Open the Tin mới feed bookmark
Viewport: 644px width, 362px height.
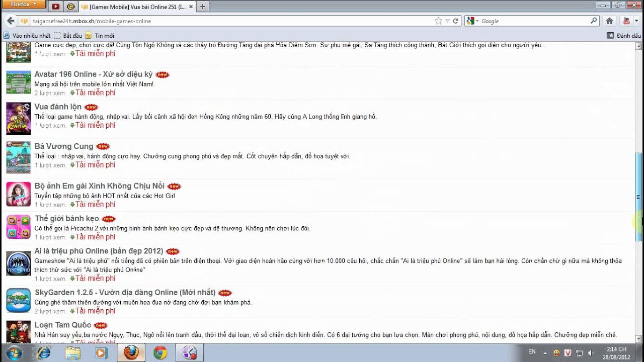click(100, 36)
